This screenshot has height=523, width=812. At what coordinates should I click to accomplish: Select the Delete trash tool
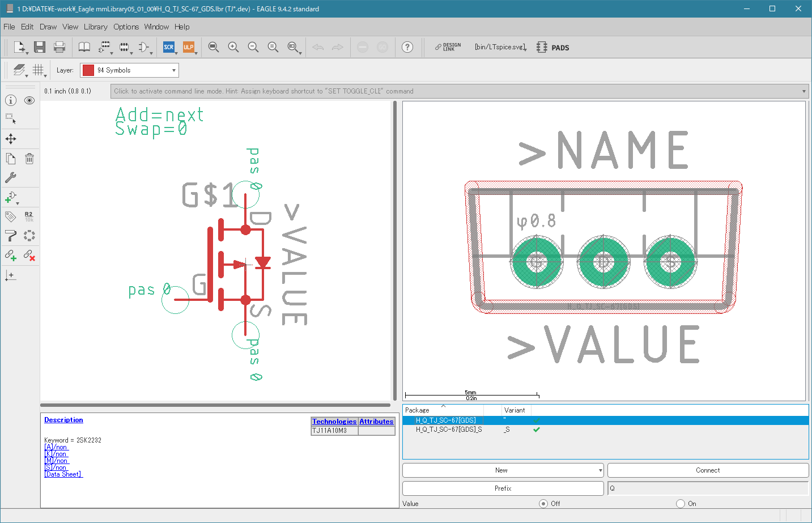point(29,159)
